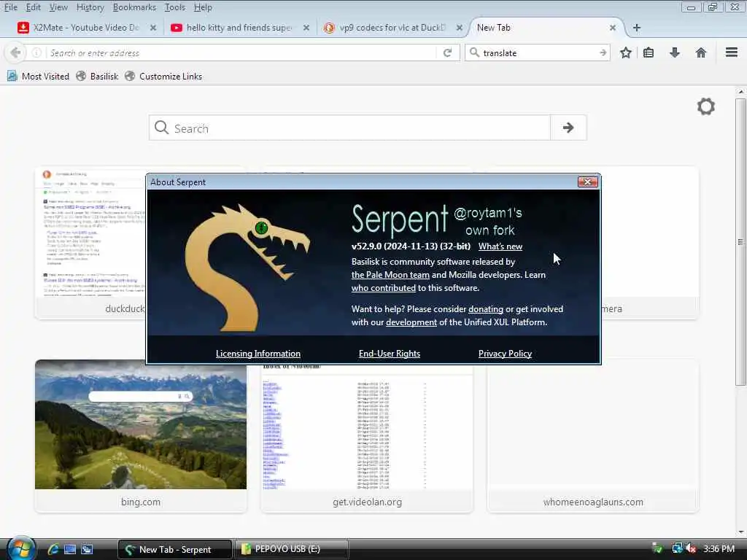The image size is (747, 560).
Task: Go to the home page icon
Action: point(701,52)
